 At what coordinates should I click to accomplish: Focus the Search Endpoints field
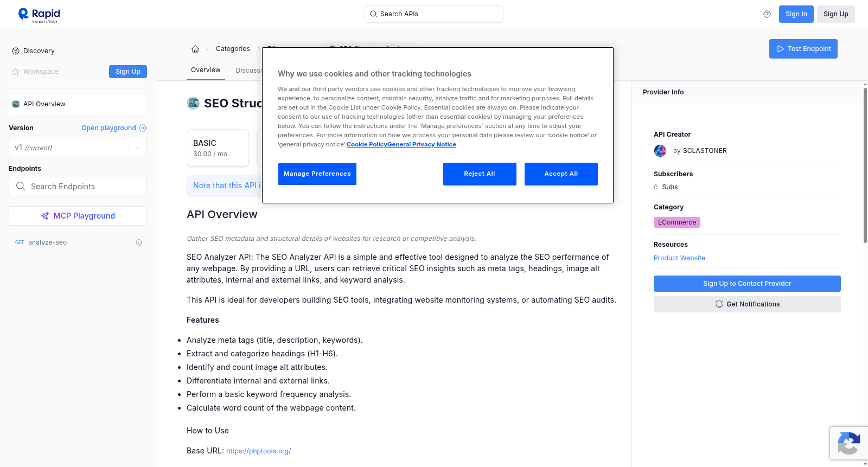[x=78, y=186]
